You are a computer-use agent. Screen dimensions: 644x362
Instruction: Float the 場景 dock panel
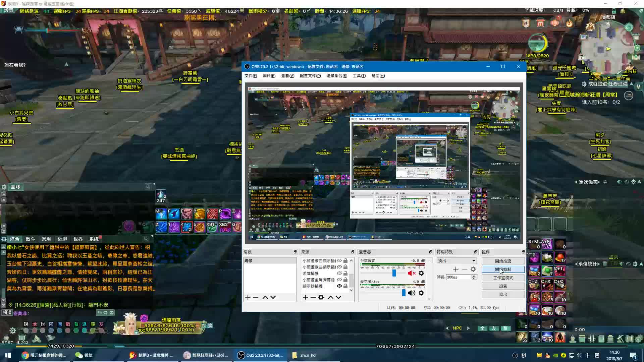click(295, 252)
